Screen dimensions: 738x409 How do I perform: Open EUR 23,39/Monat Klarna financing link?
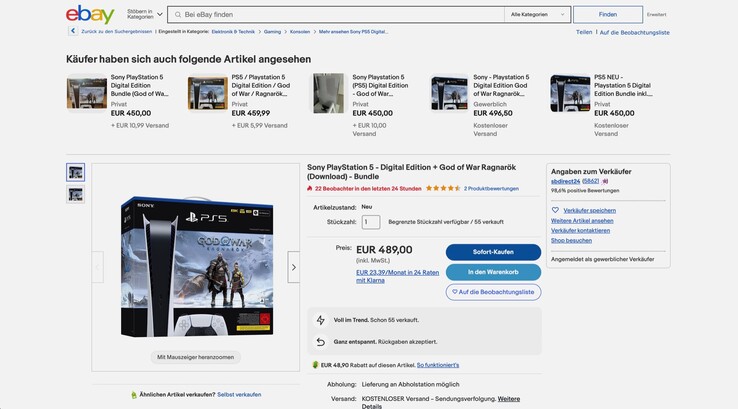click(x=397, y=276)
